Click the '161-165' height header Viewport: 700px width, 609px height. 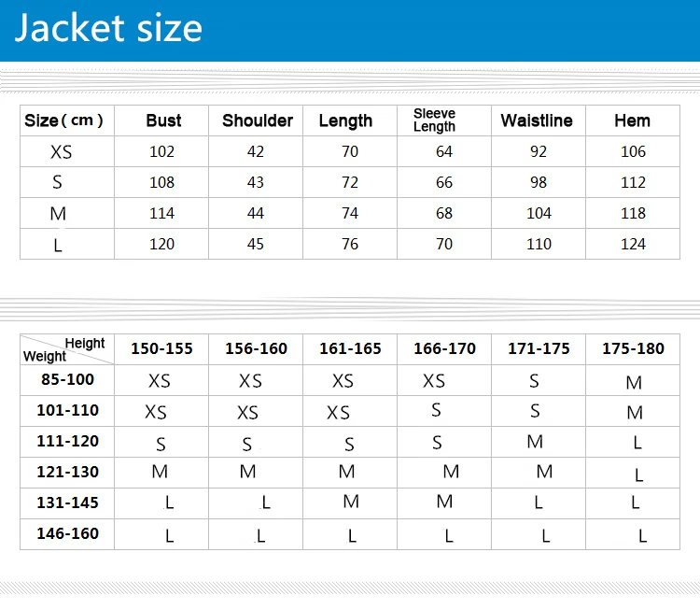[350, 348]
